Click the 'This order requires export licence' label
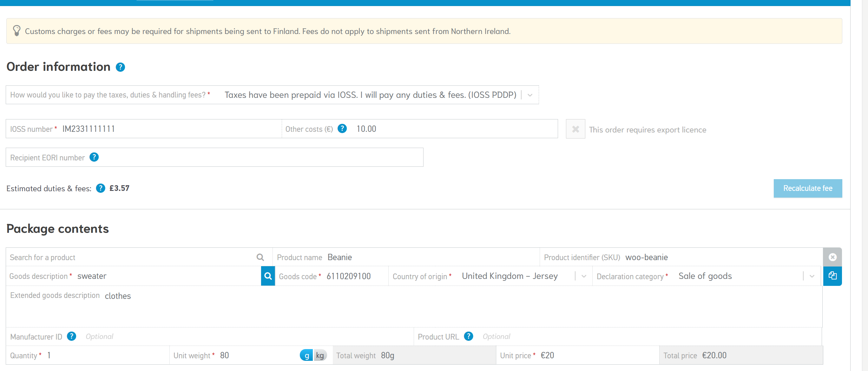Viewport: 868px width, 371px height. pos(647,130)
